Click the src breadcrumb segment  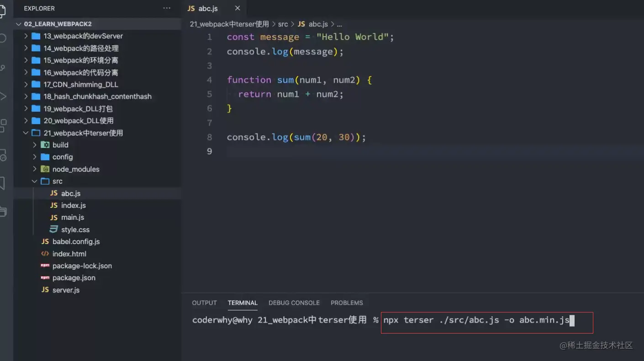tap(283, 24)
